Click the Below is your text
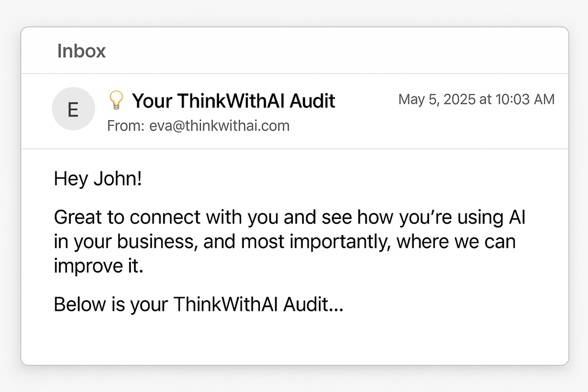Viewport: 588px width, 392px height. click(111, 304)
